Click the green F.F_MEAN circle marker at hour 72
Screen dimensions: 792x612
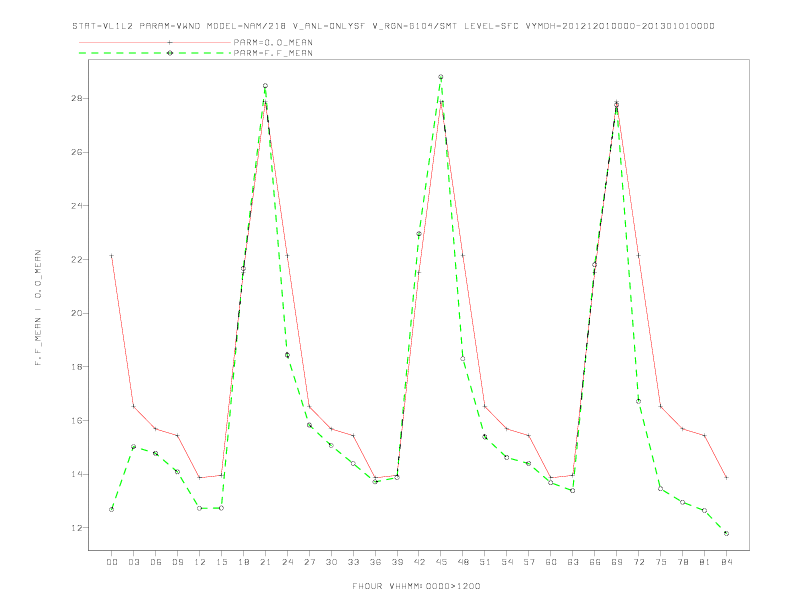638,401
